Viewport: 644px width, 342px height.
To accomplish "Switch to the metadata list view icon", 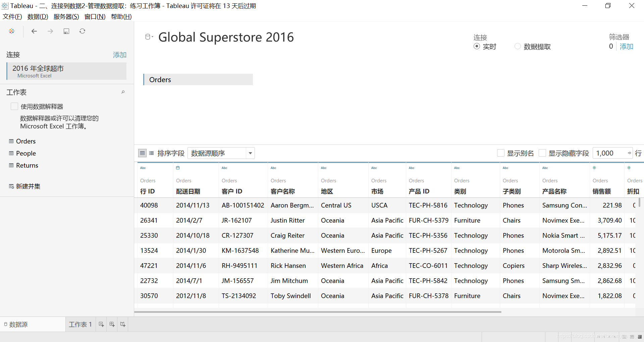I will point(152,153).
